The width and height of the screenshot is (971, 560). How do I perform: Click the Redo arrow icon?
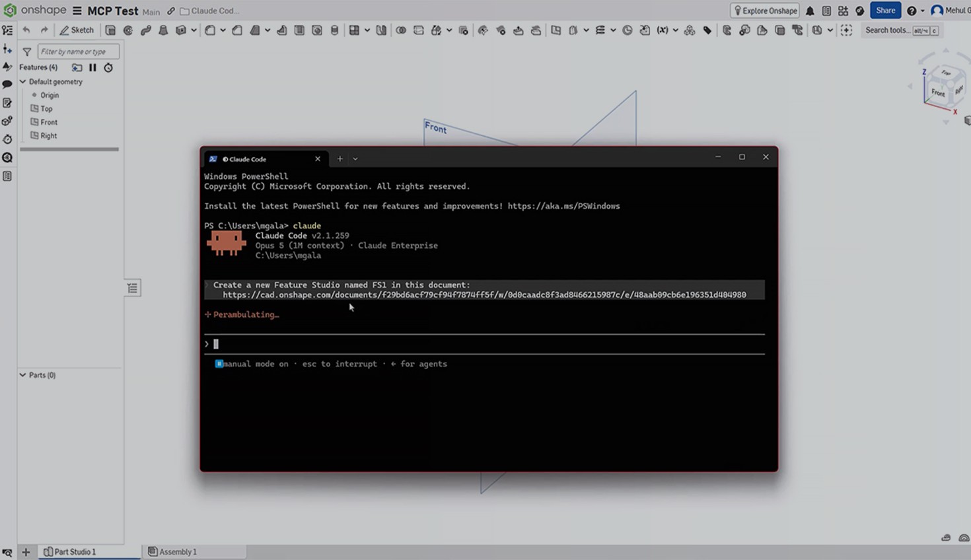44,30
